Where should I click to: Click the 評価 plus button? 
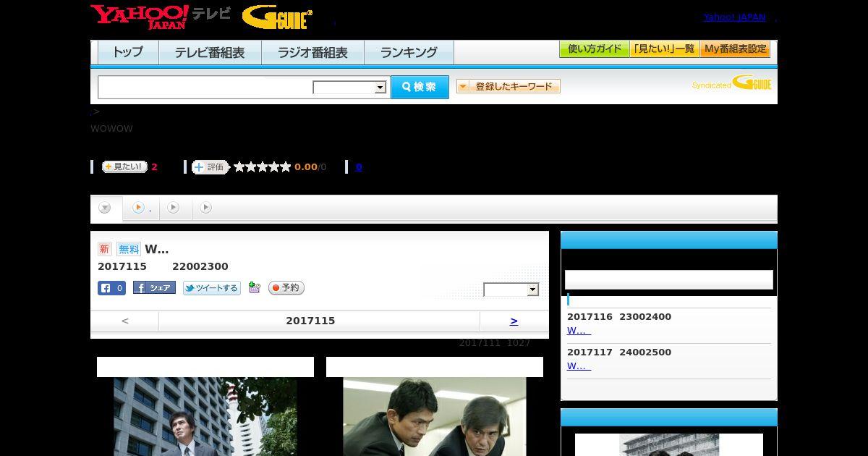210,167
